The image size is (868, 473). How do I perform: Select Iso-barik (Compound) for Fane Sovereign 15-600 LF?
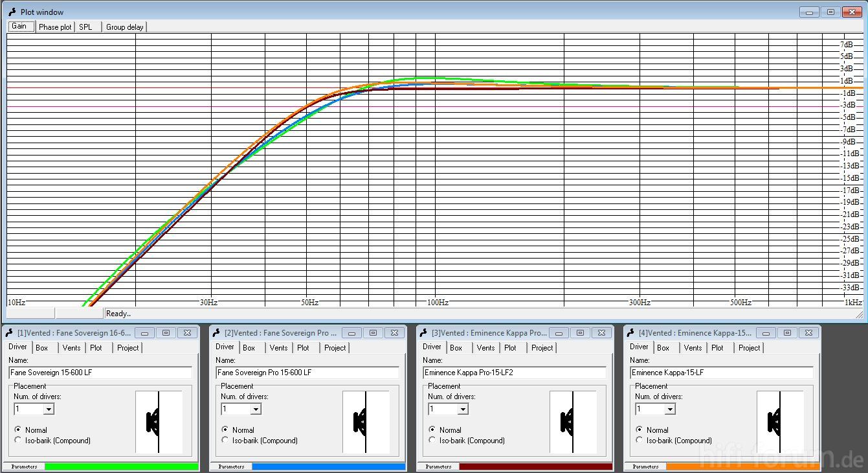18,441
